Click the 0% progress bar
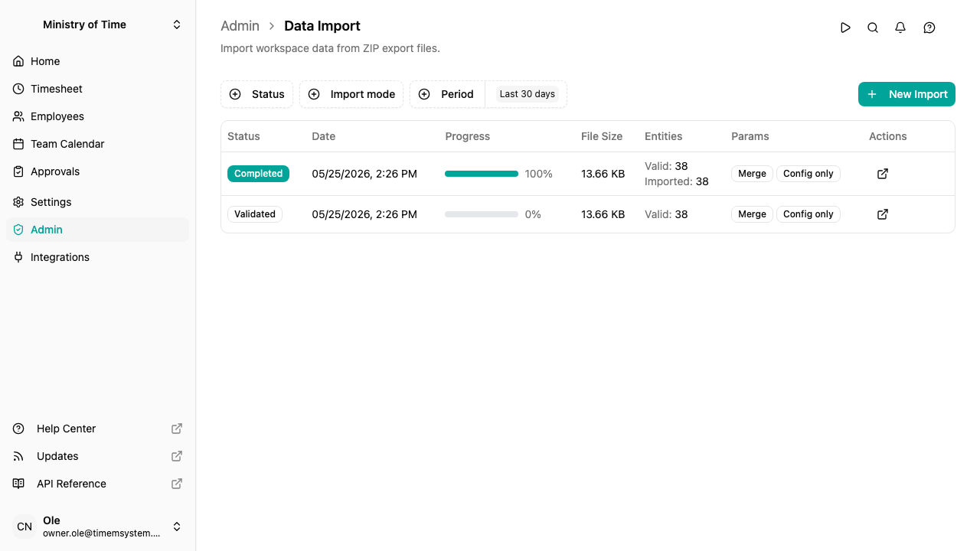This screenshot has width=980, height=551. tap(482, 214)
